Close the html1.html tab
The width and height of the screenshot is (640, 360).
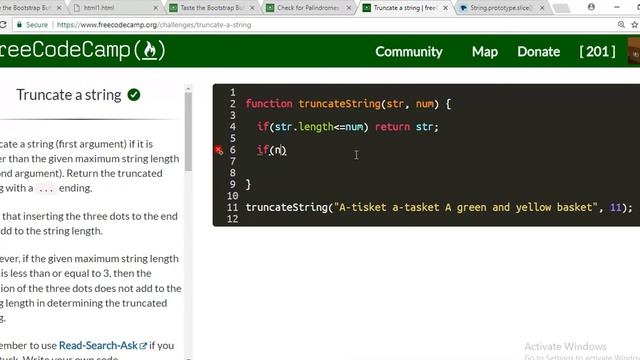click(156, 8)
